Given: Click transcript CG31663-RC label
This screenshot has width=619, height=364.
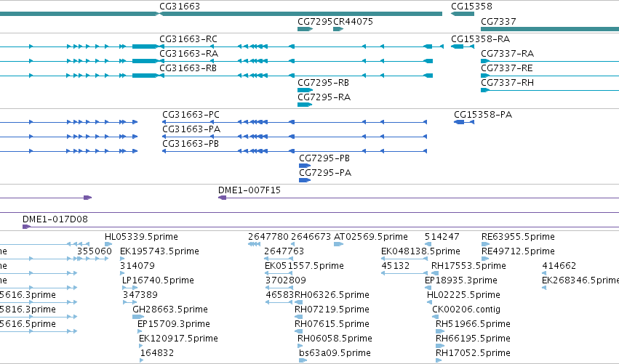Looking at the screenshot, I should click(188, 39).
